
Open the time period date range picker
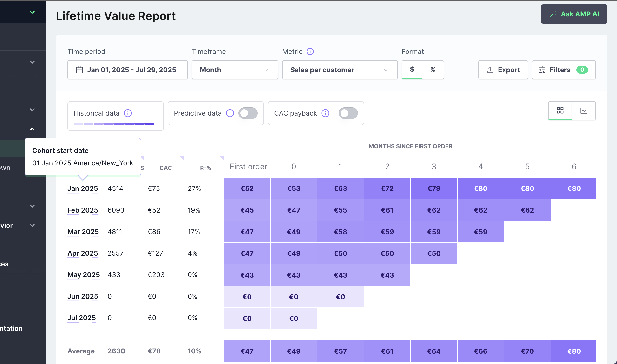point(127,70)
